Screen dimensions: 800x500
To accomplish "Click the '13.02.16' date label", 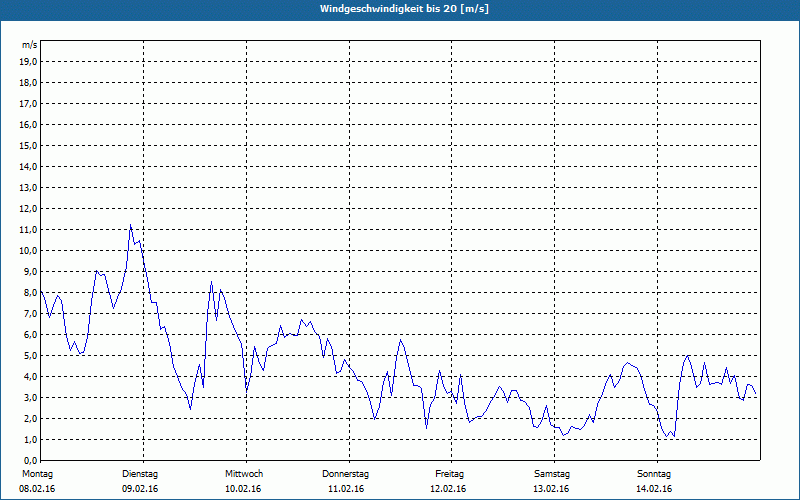I will click(x=551, y=489).
